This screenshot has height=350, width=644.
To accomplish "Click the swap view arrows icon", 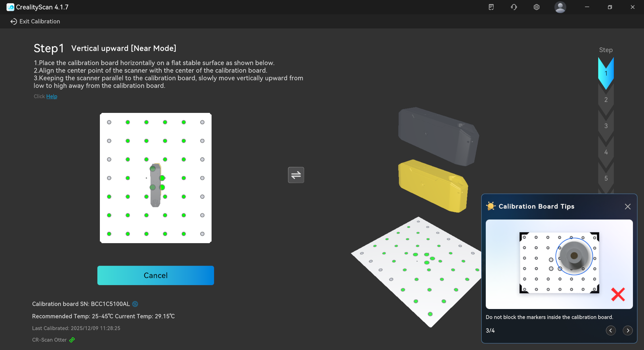I will click(296, 175).
